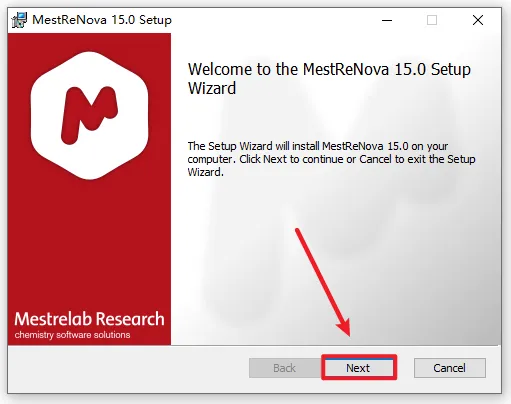Click the installer icon in title bar
Image resolution: width=511 pixels, height=404 pixels.
(x=19, y=20)
